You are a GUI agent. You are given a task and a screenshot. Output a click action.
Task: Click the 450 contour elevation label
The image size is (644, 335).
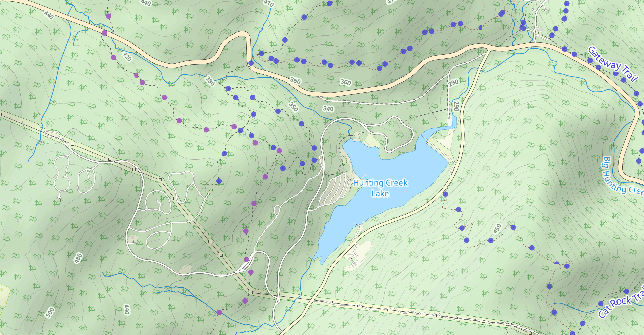pos(497,229)
